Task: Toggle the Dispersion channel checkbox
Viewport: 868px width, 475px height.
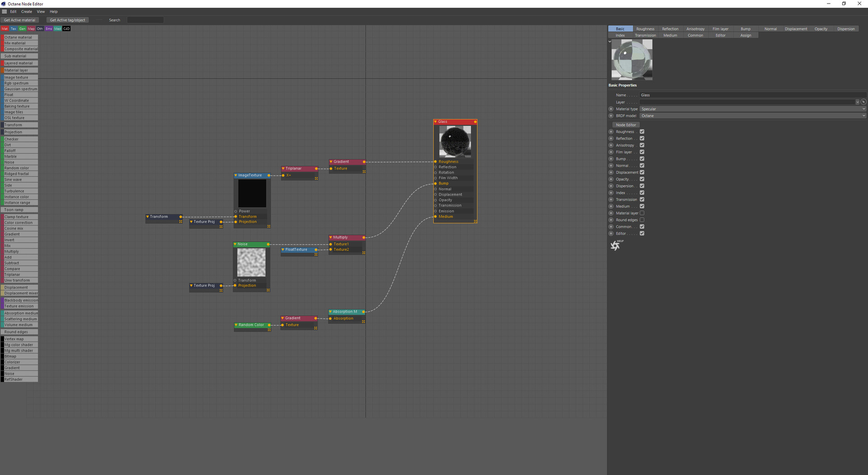Action: click(x=642, y=186)
